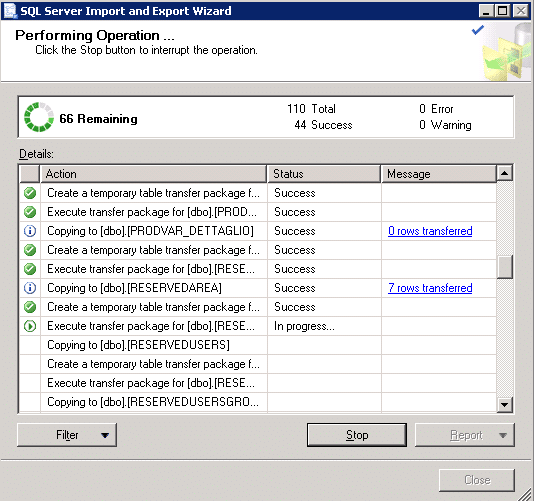The height and width of the screenshot is (501, 534).
Task: Stop the running operation
Action: pos(357,435)
